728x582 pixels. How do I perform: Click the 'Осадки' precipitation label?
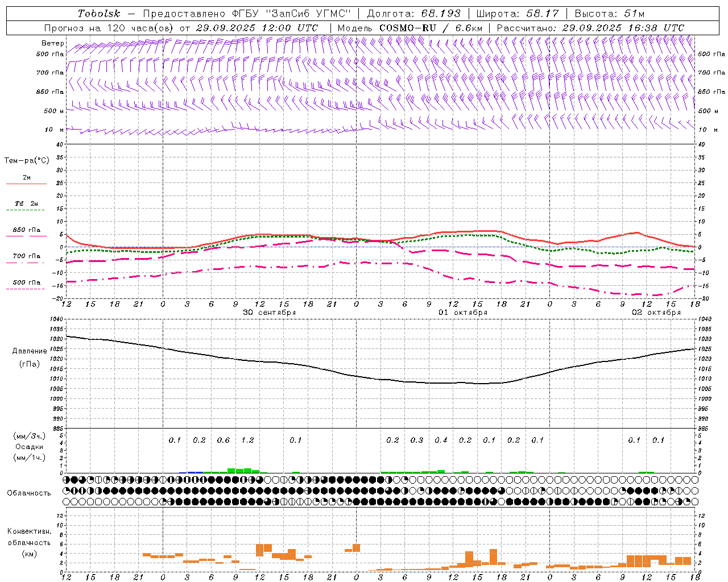[x=29, y=447]
